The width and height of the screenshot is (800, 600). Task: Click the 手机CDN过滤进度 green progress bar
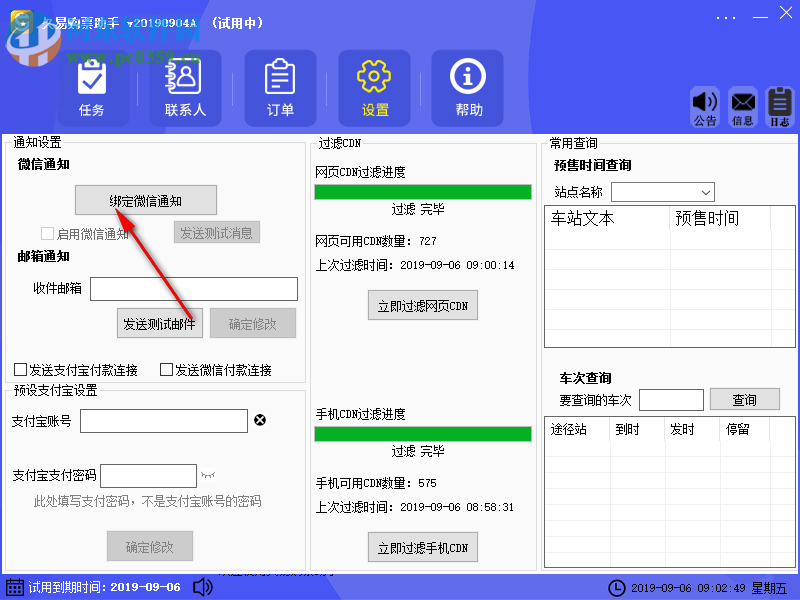[x=423, y=434]
